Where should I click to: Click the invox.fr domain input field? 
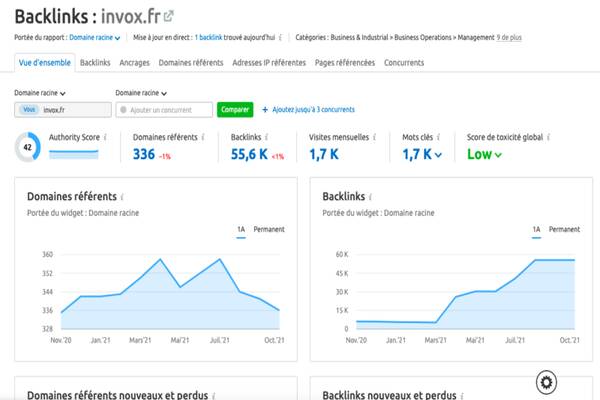pos(63,110)
